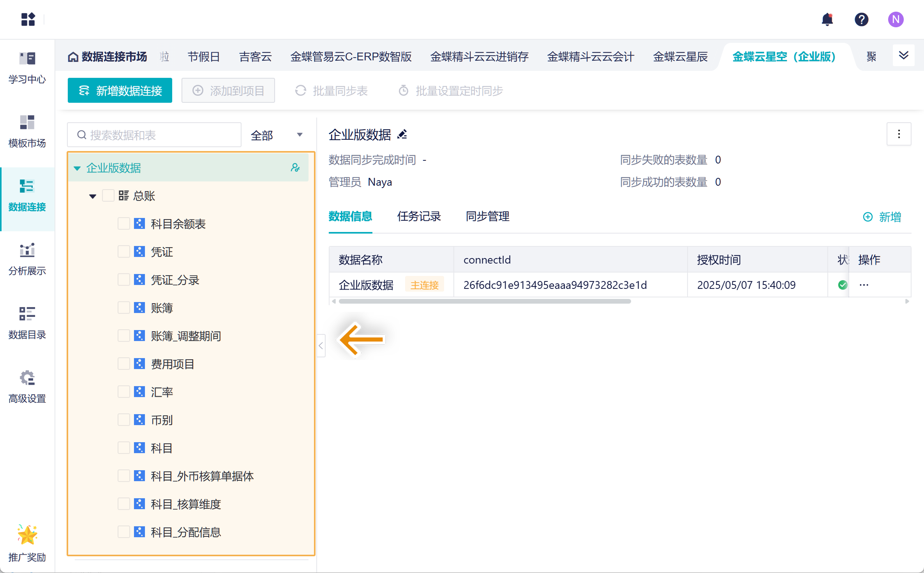Open the notifications bell

(827, 19)
